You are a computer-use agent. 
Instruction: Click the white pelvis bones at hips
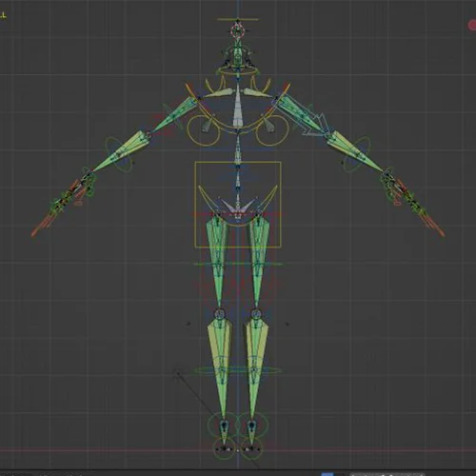238,208
